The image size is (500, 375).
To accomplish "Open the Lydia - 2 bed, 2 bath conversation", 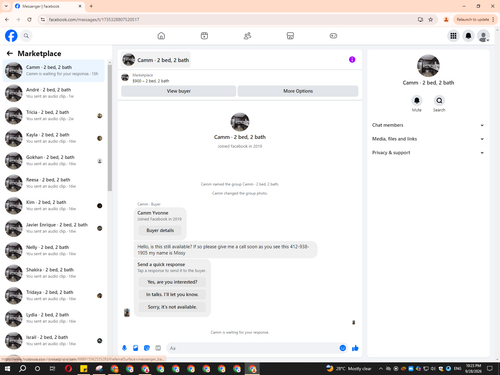I will pos(54,318).
